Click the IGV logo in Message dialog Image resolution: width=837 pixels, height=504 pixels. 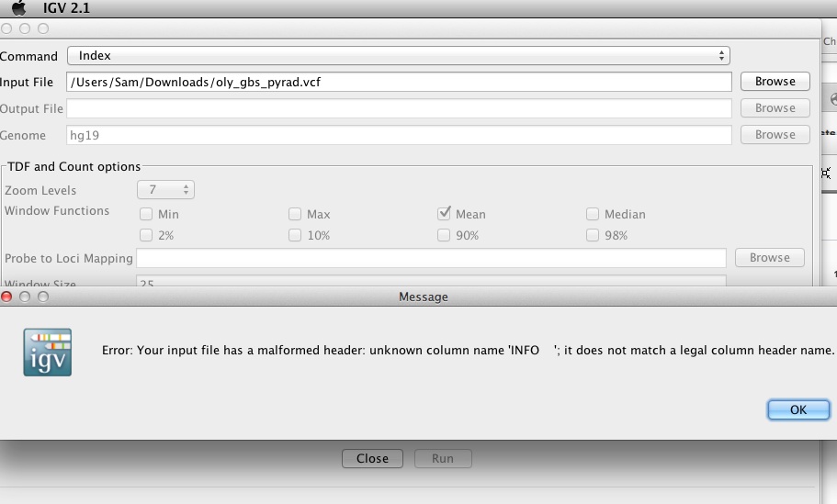click(x=48, y=352)
